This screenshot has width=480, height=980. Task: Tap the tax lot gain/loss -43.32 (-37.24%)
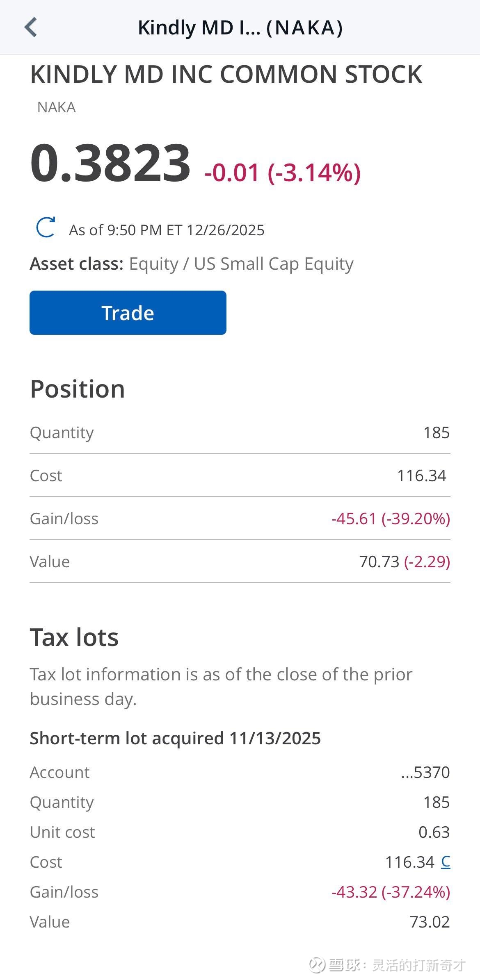[391, 892]
